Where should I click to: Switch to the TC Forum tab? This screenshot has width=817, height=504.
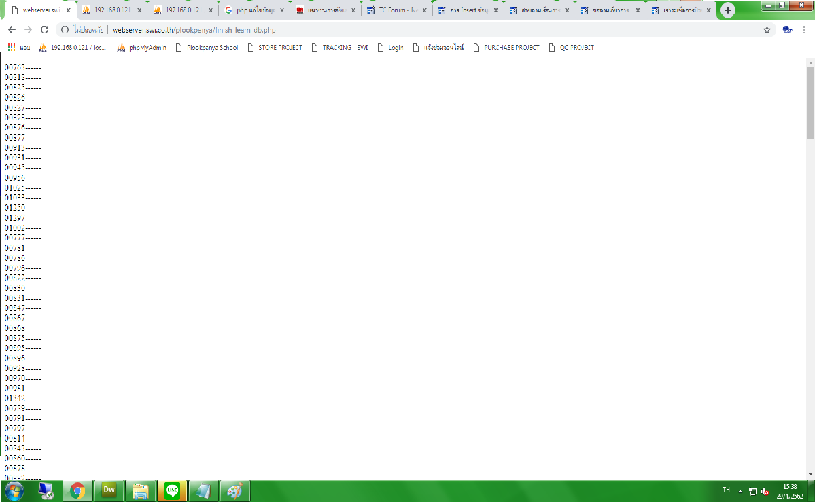tap(396, 11)
